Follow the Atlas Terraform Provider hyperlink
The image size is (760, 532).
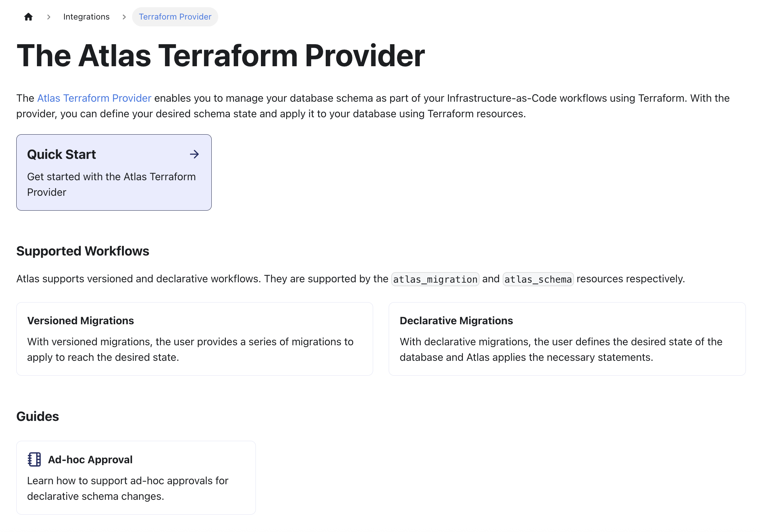[94, 98]
